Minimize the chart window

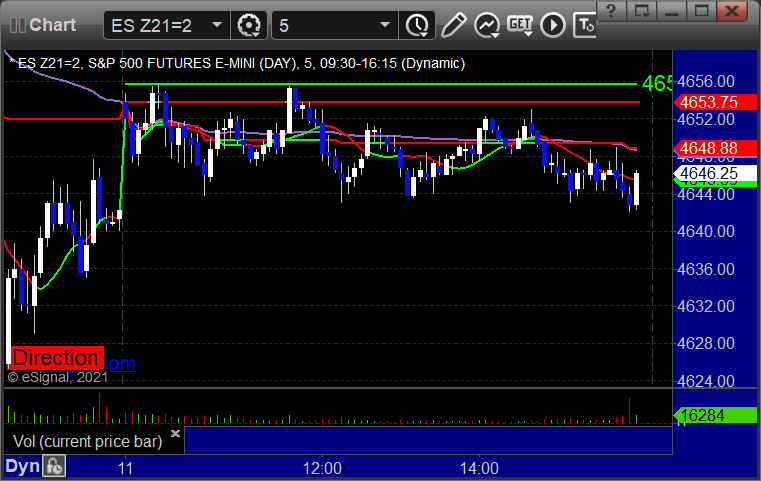click(672, 11)
